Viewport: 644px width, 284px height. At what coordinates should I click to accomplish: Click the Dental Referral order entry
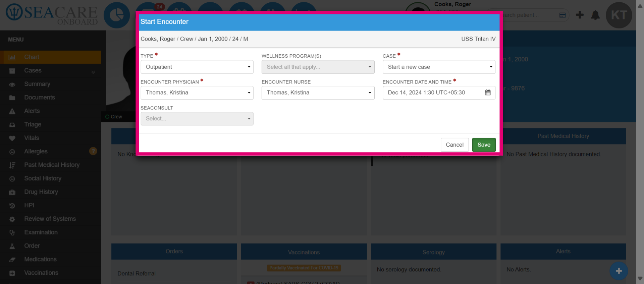(x=137, y=273)
